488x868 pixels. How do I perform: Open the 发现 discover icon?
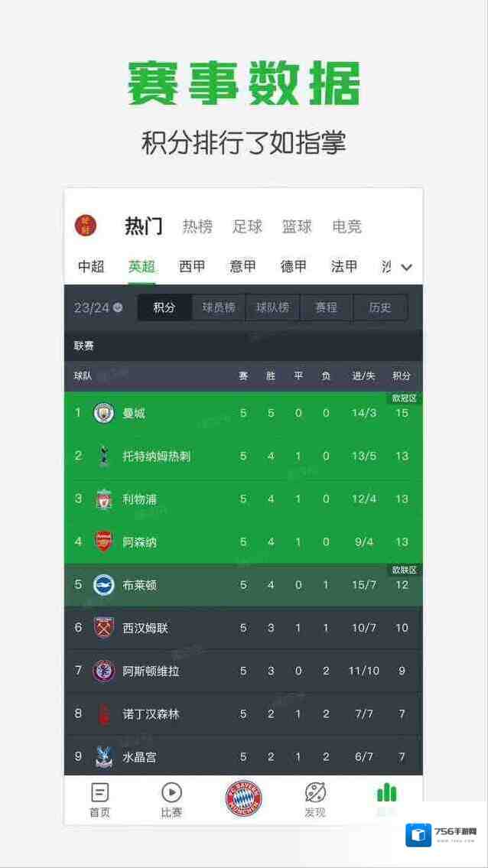coord(315,800)
